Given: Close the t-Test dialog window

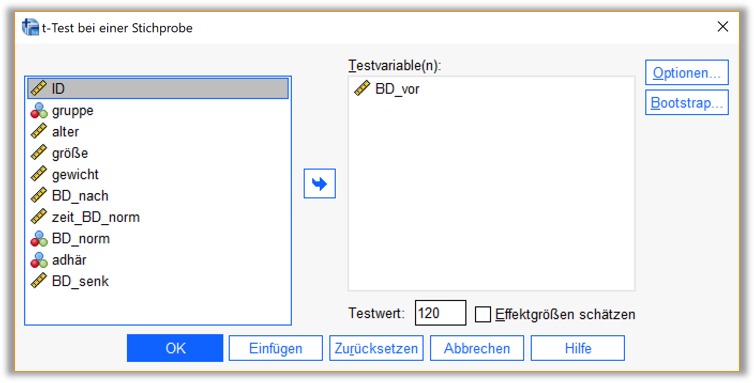Looking at the screenshot, I should (723, 27).
